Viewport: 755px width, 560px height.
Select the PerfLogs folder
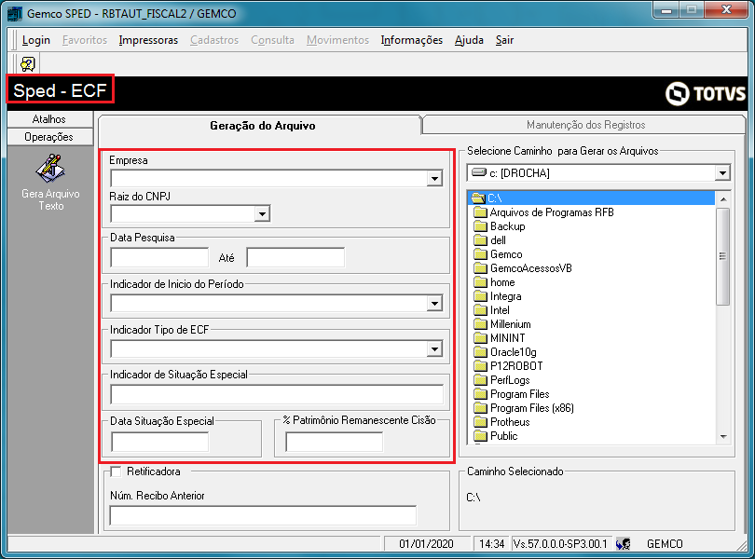coord(501,380)
